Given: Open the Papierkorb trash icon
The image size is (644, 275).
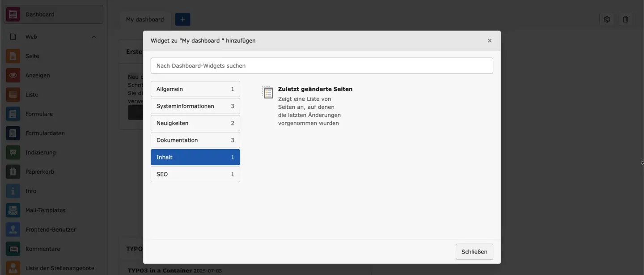Looking at the screenshot, I should point(13,172).
